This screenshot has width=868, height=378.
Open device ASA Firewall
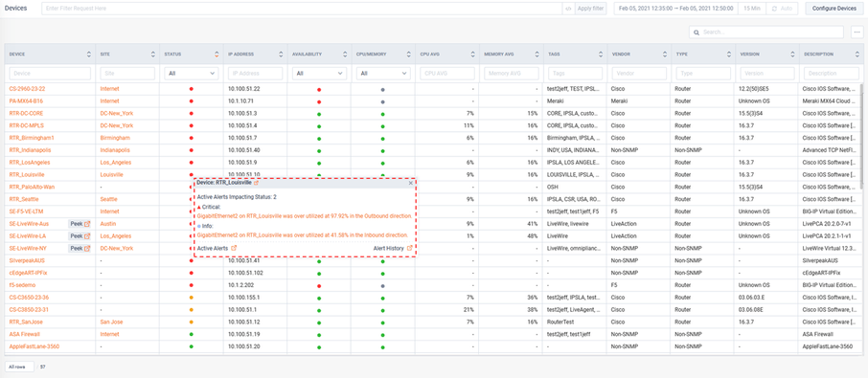tap(24, 334)
